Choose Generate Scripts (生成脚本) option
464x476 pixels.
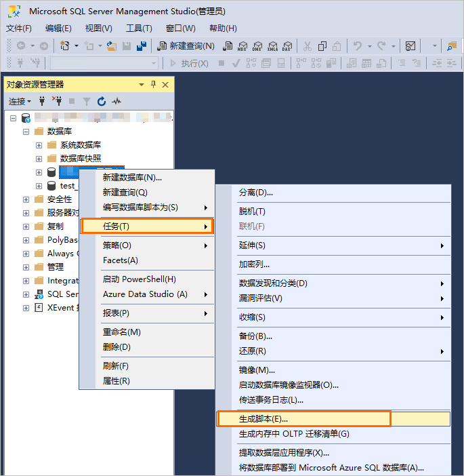click(333, 419)
